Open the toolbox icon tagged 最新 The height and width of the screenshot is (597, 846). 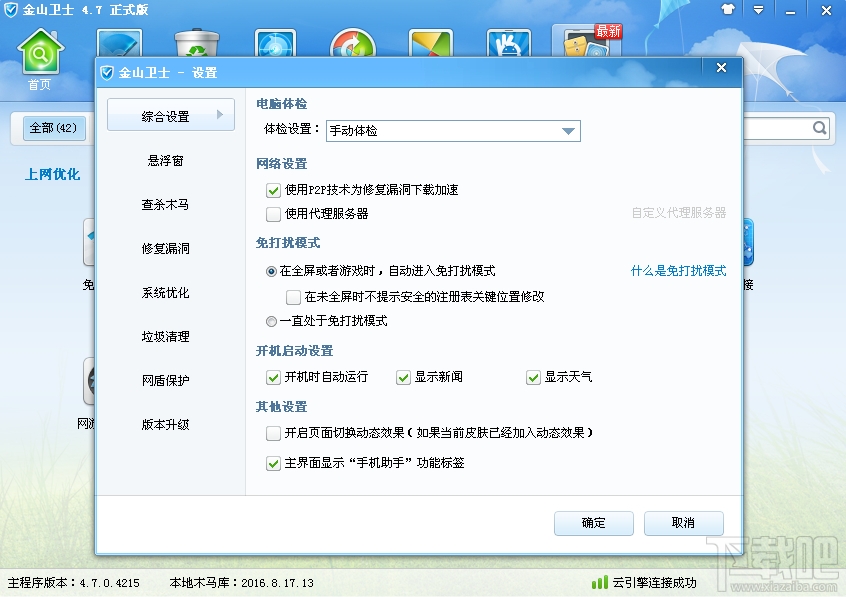point(587,40)
